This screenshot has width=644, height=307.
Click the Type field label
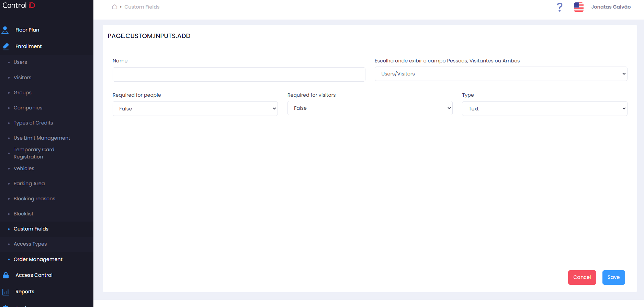coord(468,95)
